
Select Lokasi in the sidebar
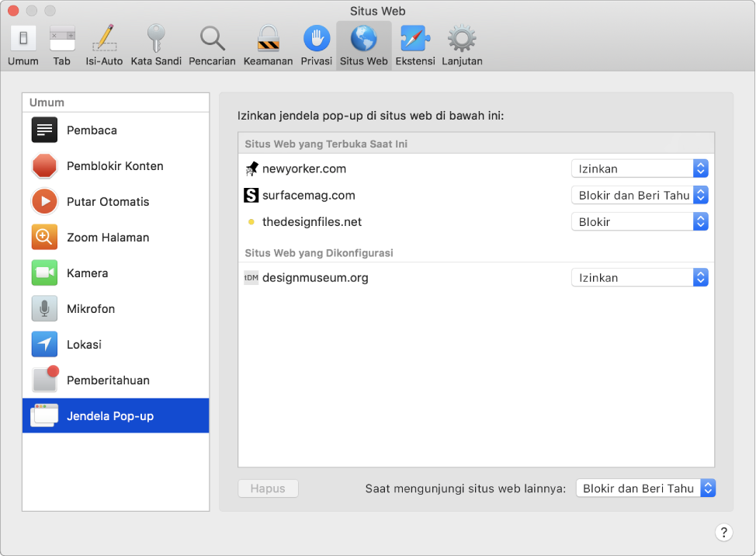click(x=116, y=344)
